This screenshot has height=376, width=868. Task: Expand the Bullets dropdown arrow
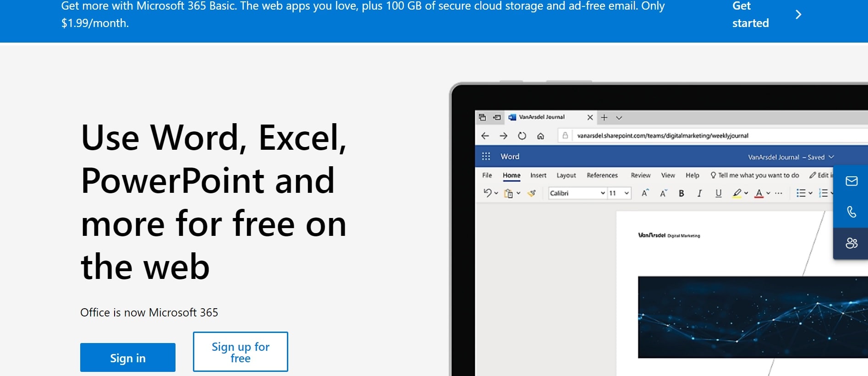coord(810,193)
